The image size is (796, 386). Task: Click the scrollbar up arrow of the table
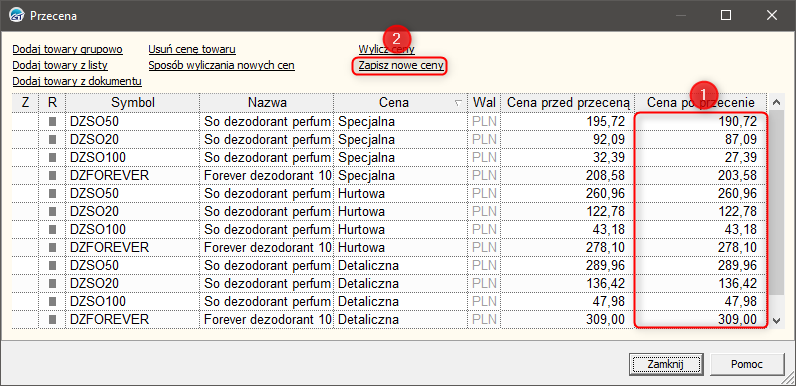click(x=776, y=103)
